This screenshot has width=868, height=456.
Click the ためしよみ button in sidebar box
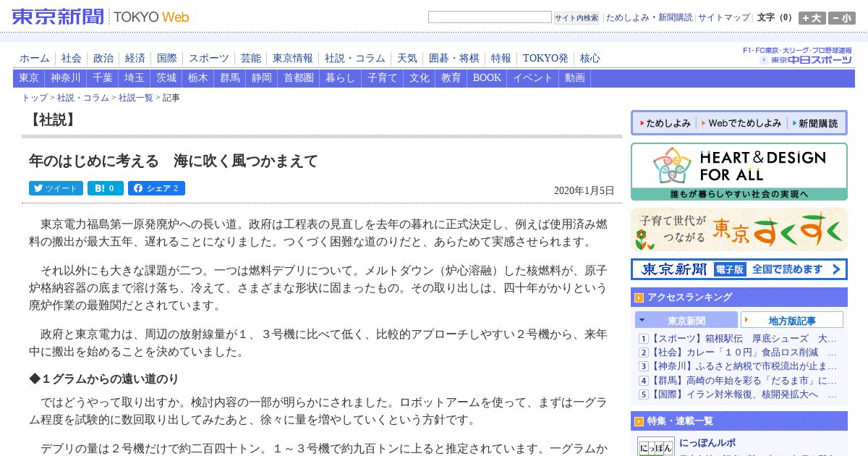coord(664,123)
